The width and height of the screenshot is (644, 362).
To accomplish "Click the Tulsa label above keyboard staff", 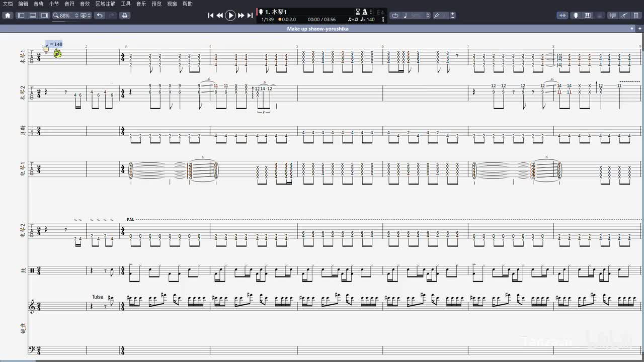I will (x=98, y=297).
